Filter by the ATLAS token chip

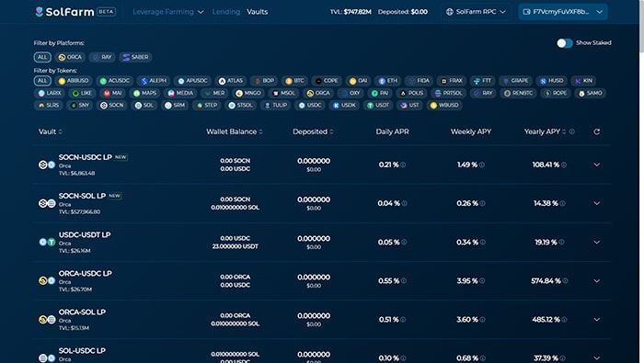(231, 81)
